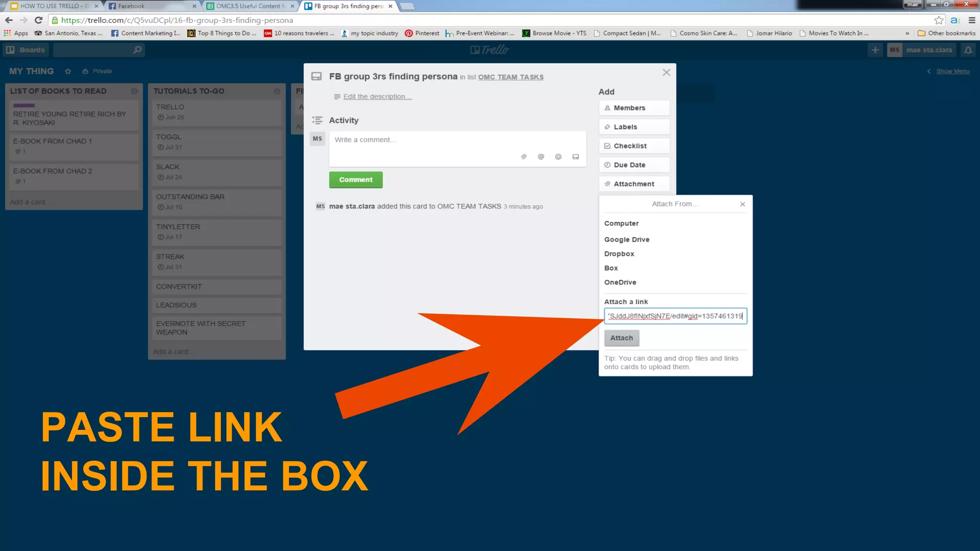Choose Dropbox as attach source

(619, 254)
